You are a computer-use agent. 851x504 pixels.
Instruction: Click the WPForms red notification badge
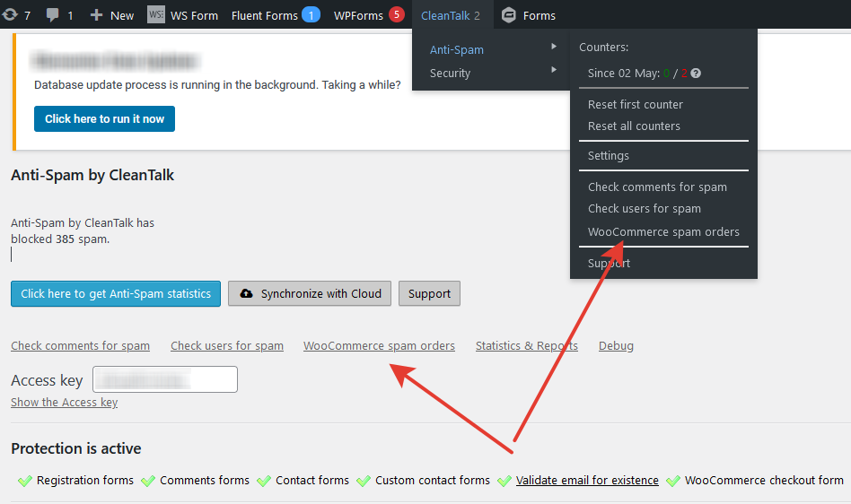[396, 15]
